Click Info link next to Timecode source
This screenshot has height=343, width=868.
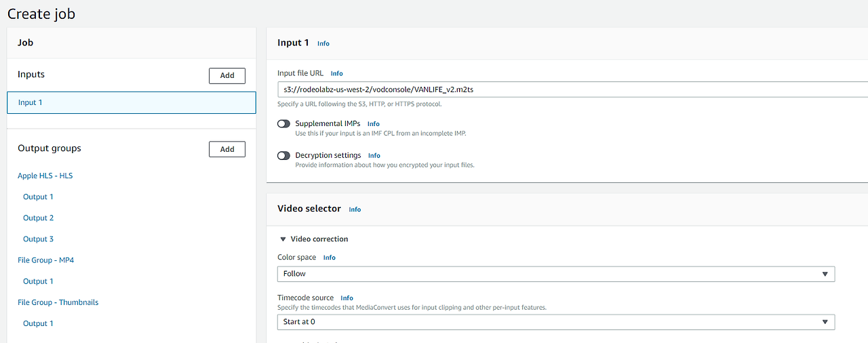tap(347, 298)
